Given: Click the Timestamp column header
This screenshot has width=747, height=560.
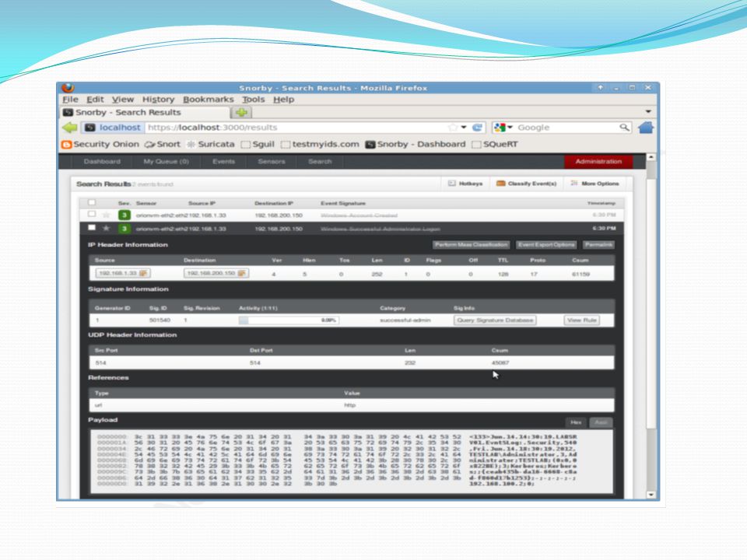Looking at the screenshot, I should pyautogui.click(x=601, y=203).
